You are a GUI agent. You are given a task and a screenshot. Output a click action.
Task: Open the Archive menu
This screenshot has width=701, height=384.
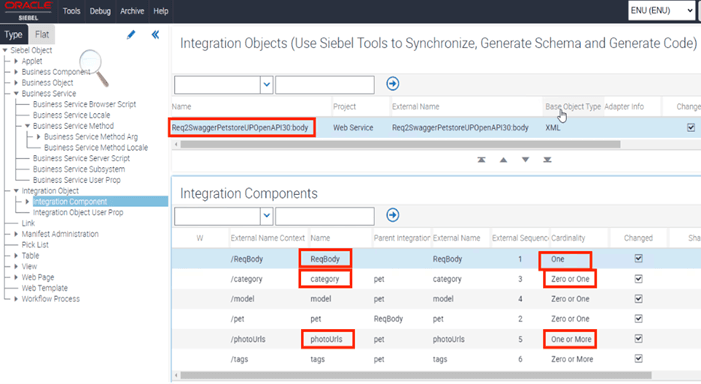[x=132, y=11]
